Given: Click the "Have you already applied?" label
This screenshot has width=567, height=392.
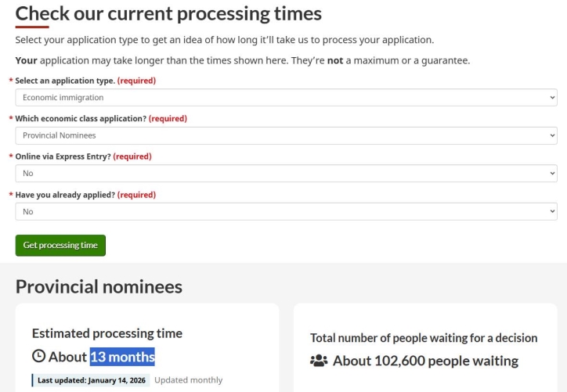Looking at the screenshot, I should pyautogui.click(x=66, y=195).
